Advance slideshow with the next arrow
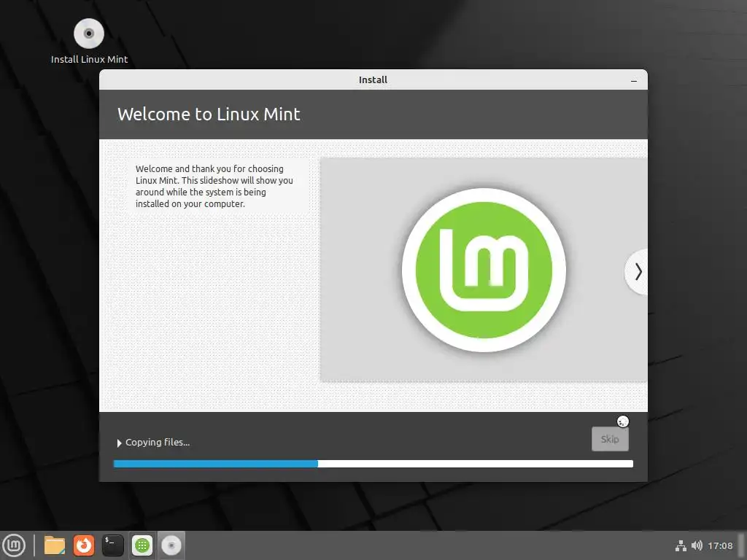 tap(638, 272)
